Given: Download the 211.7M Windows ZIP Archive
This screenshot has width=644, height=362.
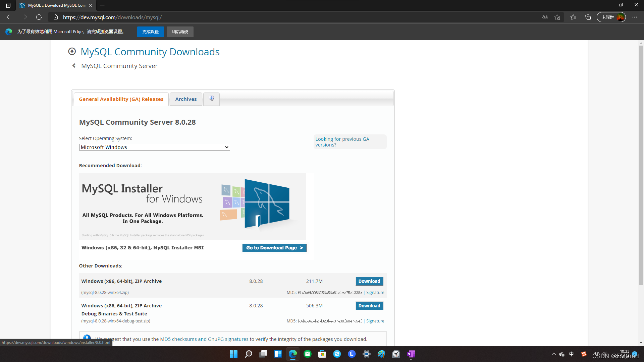Looking at the screenshot, I should point(369,281).
